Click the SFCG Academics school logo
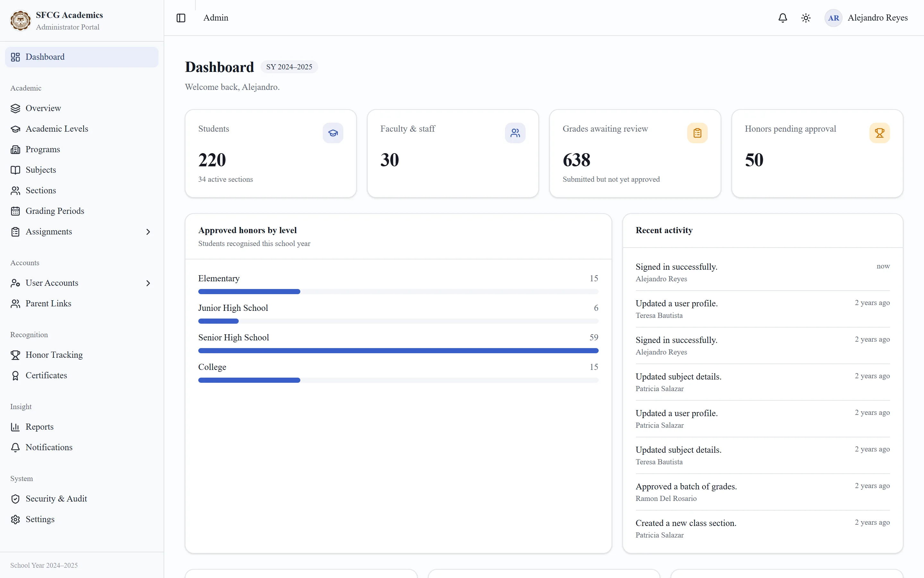The image size is (924, 578). point(21,21)
